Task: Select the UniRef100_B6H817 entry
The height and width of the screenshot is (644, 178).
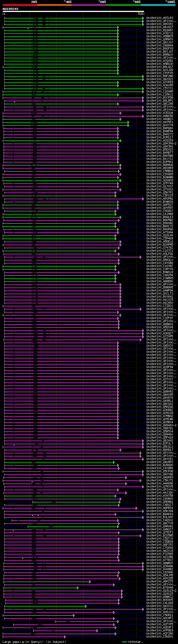Action: [x=160, y=450]
